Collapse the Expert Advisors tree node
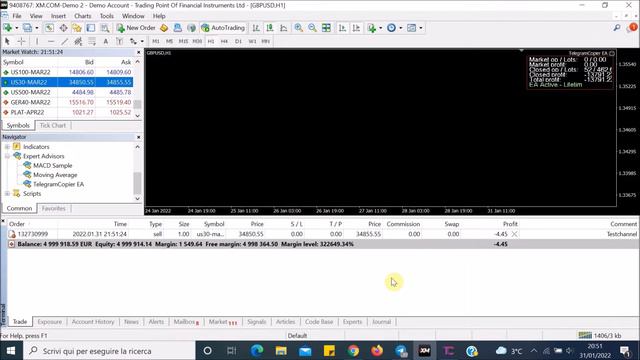This screenshot has height=360, width=640. (7, 156)
